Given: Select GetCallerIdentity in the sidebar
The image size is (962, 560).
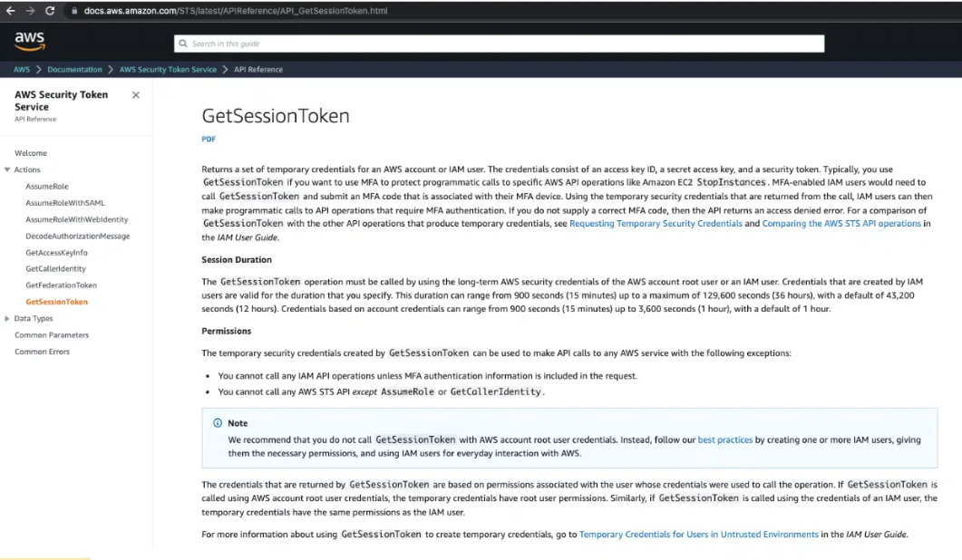Looking at the screenshot, I should [56, 268].
